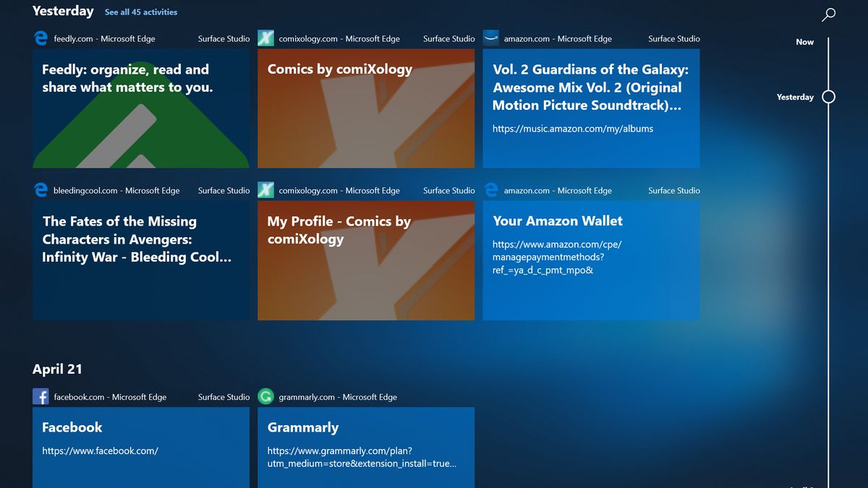
Task: Select the Grammarly icon on the Grammarly card
Action: (265, 396)
